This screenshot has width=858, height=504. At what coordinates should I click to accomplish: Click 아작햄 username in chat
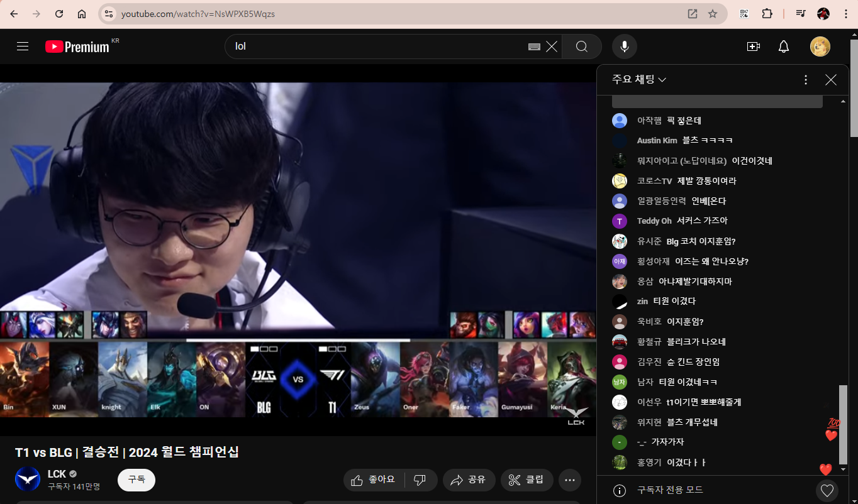click(x=649, y=120)
